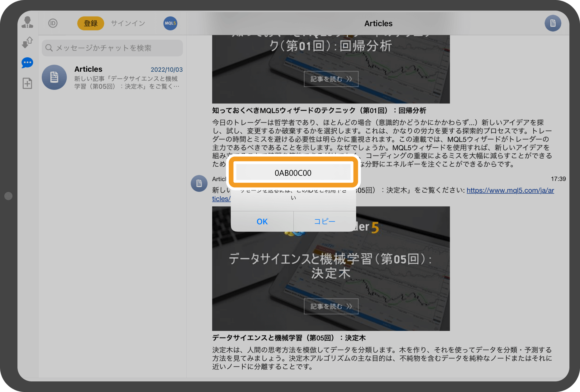Open the MQL5 round badge icon
Viewport: 580px width, 392px height.
[x=170, y=23]
